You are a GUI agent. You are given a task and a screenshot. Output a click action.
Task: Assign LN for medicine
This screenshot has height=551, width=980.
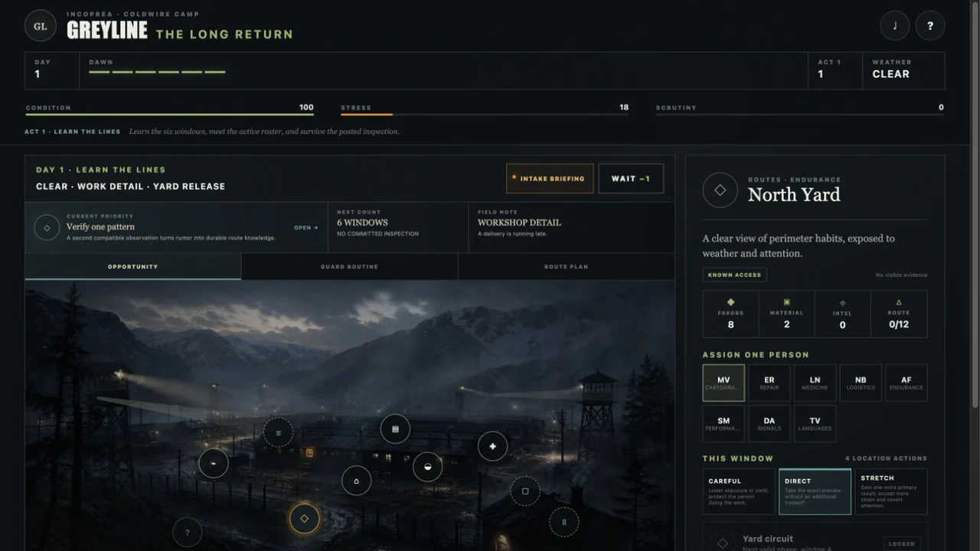815,383
